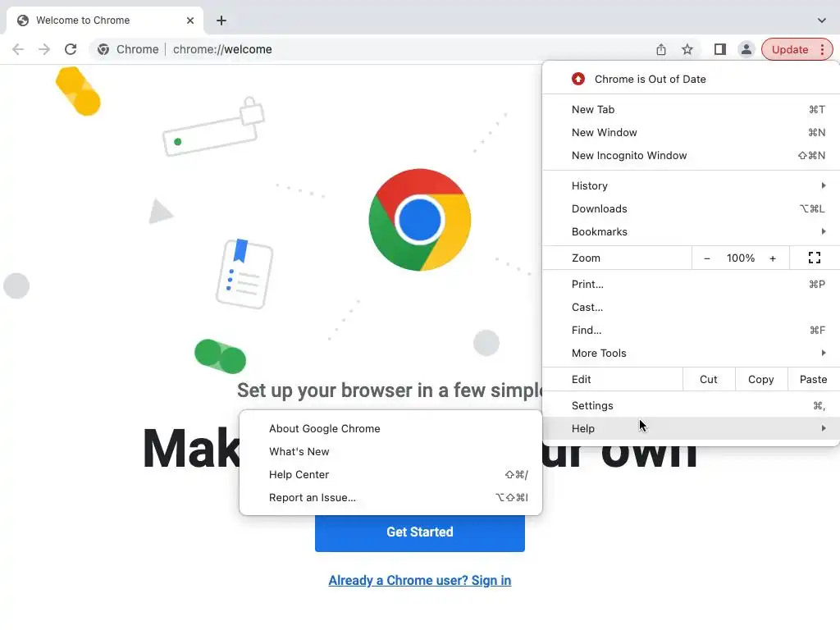
Task: Select Find... in the menu
Action: click(x=691, y=330)
